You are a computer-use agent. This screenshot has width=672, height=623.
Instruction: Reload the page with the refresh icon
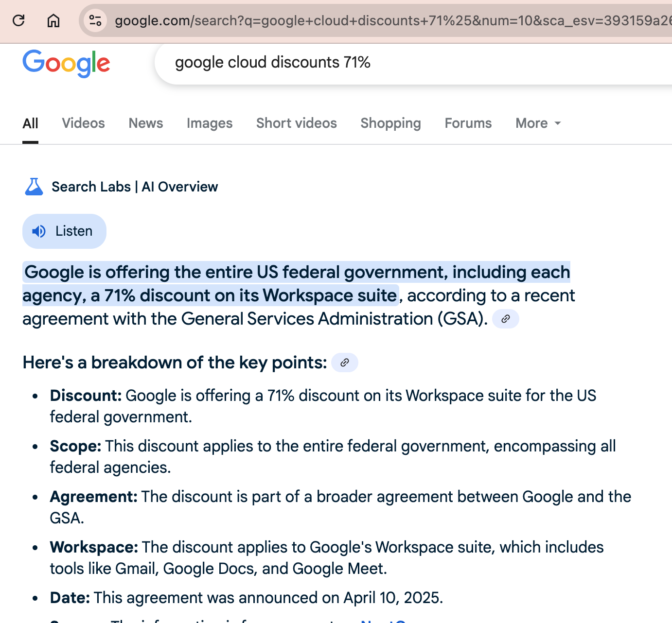tap(18, 20)
